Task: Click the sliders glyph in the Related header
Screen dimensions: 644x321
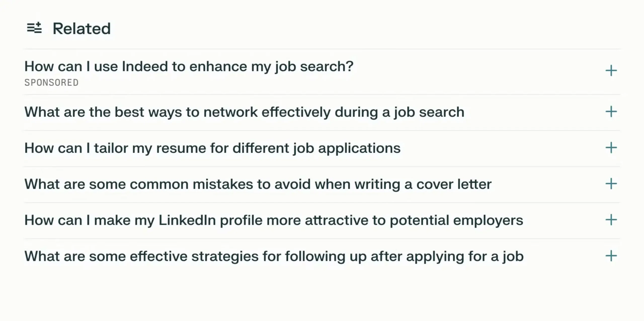Action: tap(35, 28)
